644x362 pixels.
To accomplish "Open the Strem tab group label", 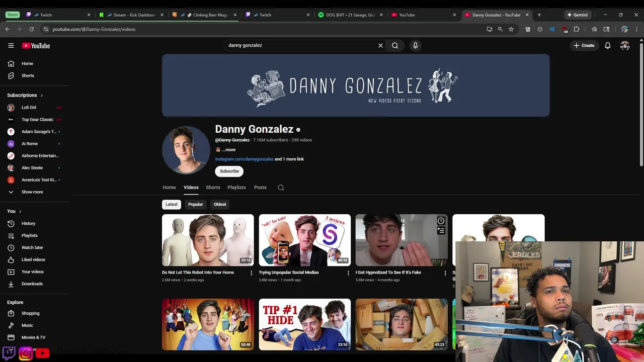I will [12, 15].
